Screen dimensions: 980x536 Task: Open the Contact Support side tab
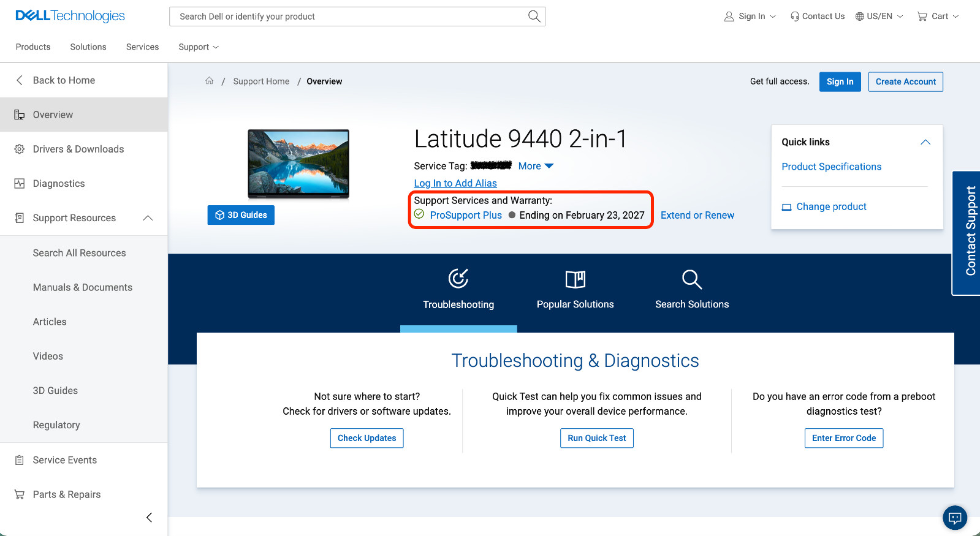tap(967, 233)
